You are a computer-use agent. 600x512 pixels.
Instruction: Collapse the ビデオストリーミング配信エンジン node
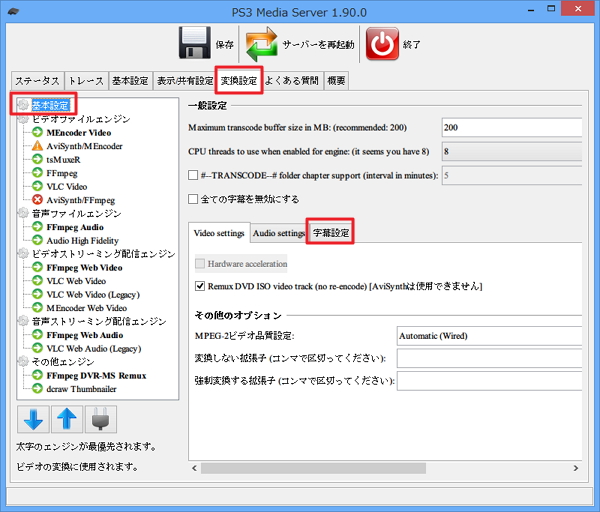(x=23, y=254)
